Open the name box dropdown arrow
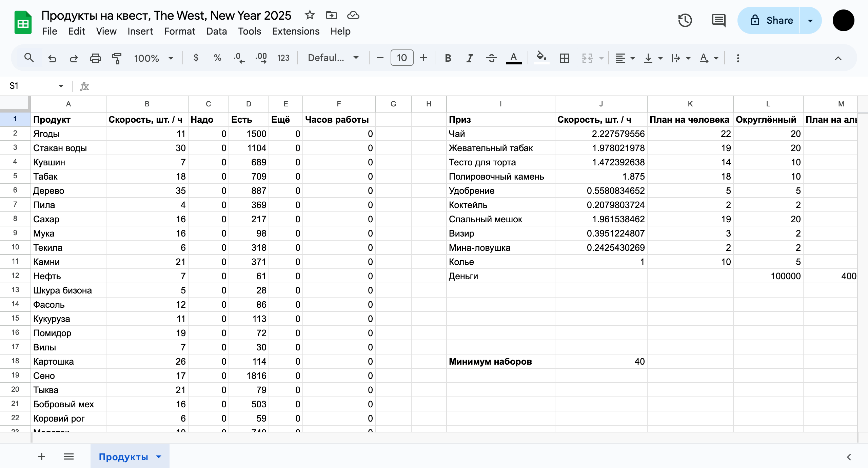 [x=61, y=86]
